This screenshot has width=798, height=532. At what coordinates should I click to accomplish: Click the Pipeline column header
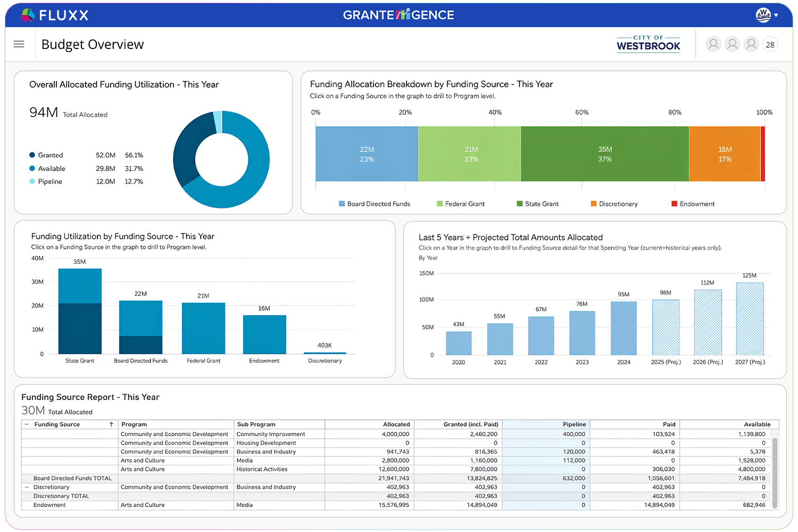coord(546,424)
